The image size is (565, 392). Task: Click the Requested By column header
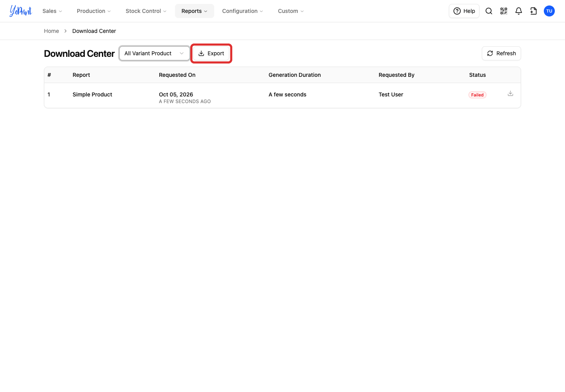[396, 75]
